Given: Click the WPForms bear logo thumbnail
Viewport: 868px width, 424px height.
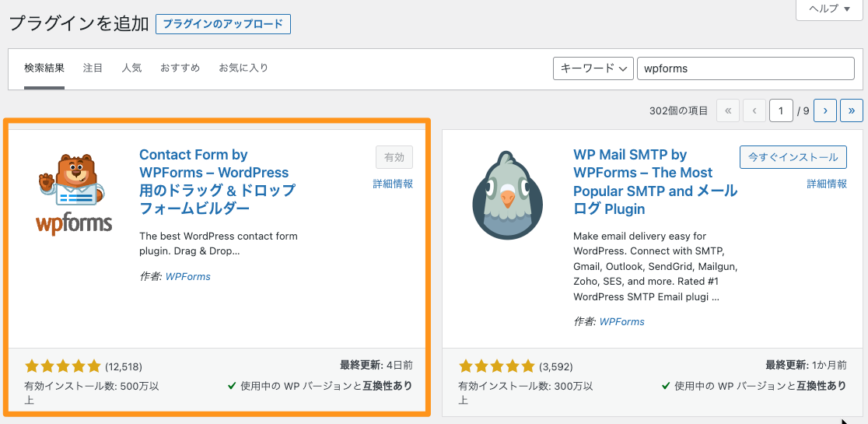Looking at the screenshot, I should (74, 194).
